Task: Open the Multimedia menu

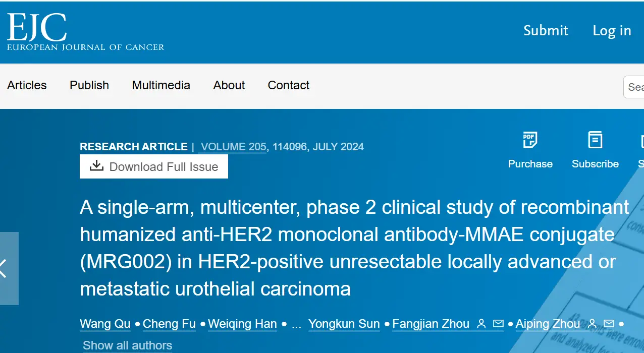Action: [x=161, y=85]
